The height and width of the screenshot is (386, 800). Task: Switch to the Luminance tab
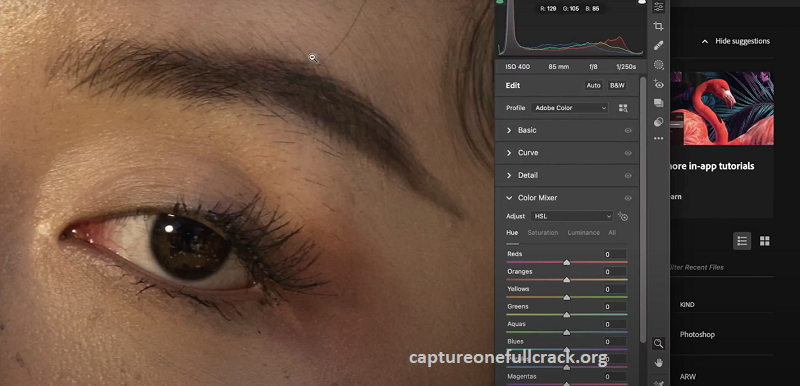[x=583, y=233]
